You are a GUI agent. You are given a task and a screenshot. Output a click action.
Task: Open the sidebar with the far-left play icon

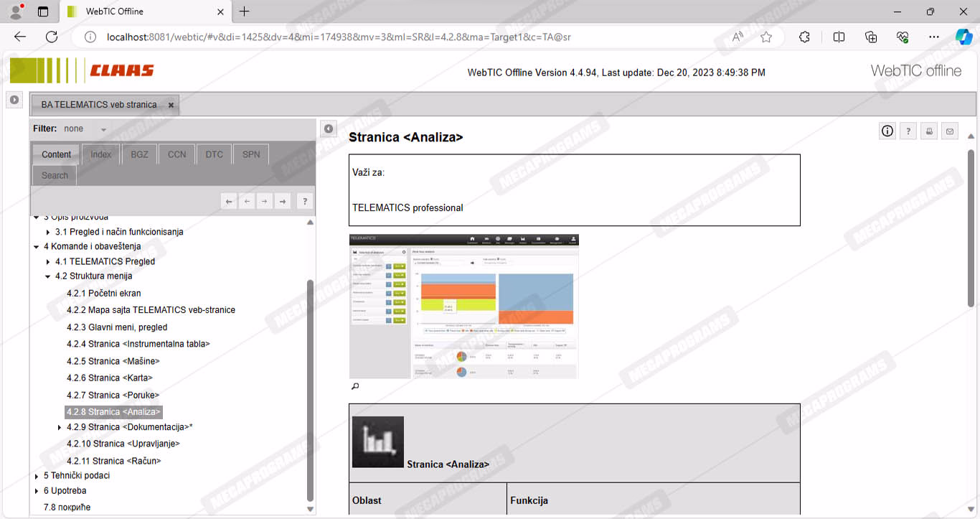point(14,100)
